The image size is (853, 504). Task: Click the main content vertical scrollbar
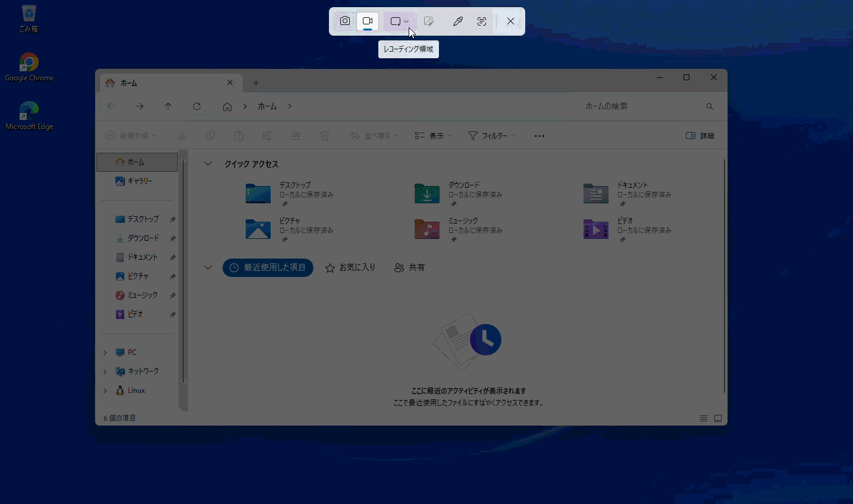coord(725,276)
